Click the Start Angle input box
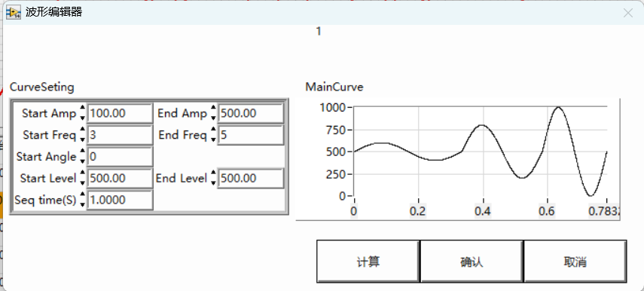The width and height of the screenshot is (644, 291). click(x=120, y=157)
